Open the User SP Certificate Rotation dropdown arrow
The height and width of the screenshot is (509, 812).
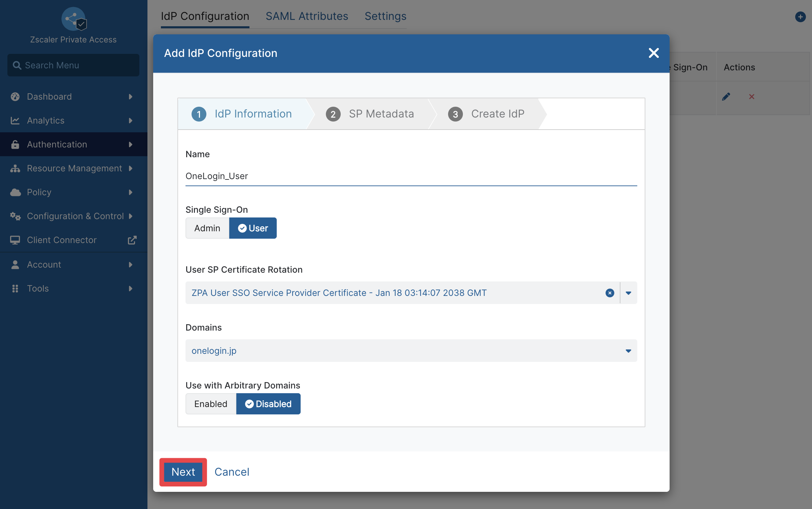coord(628,293)
